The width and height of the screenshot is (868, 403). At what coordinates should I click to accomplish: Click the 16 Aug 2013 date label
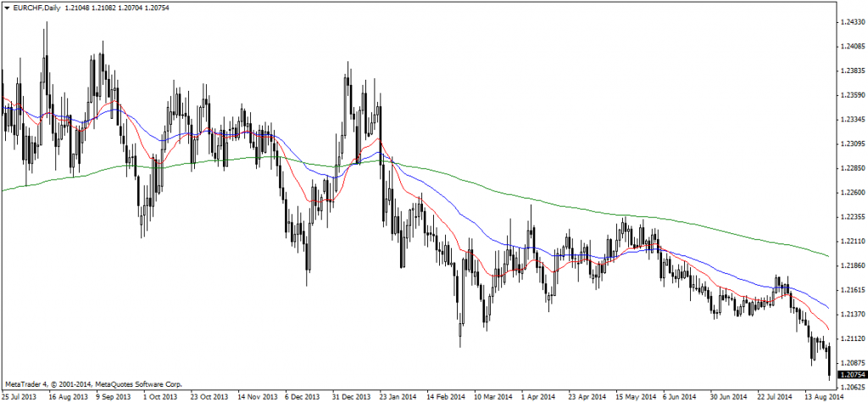68,397
